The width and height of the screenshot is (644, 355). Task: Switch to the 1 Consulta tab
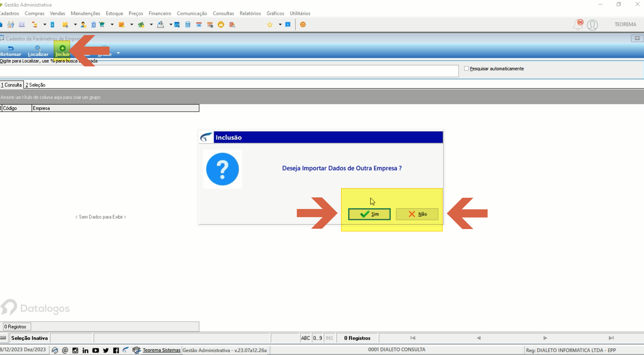pos(12,85)
